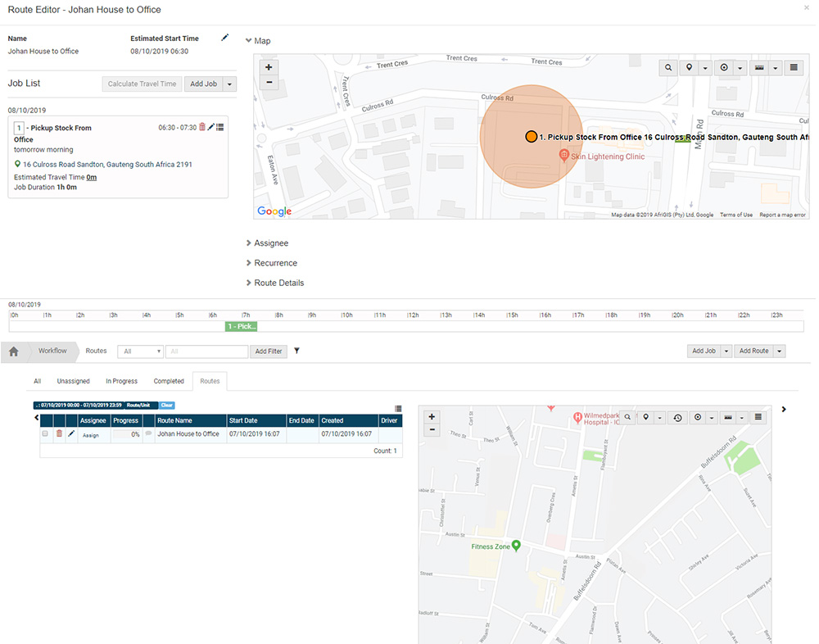The width and height of the screenshot is (819, 644).
Task: Click the Add Filter button
Action: [x=268, y=351]
